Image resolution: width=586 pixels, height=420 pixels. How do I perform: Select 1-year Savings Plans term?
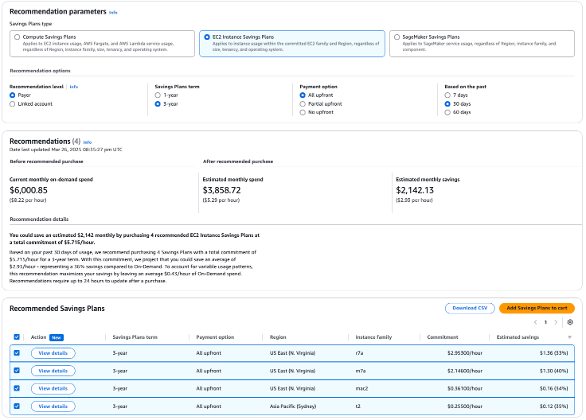point(157,95)
